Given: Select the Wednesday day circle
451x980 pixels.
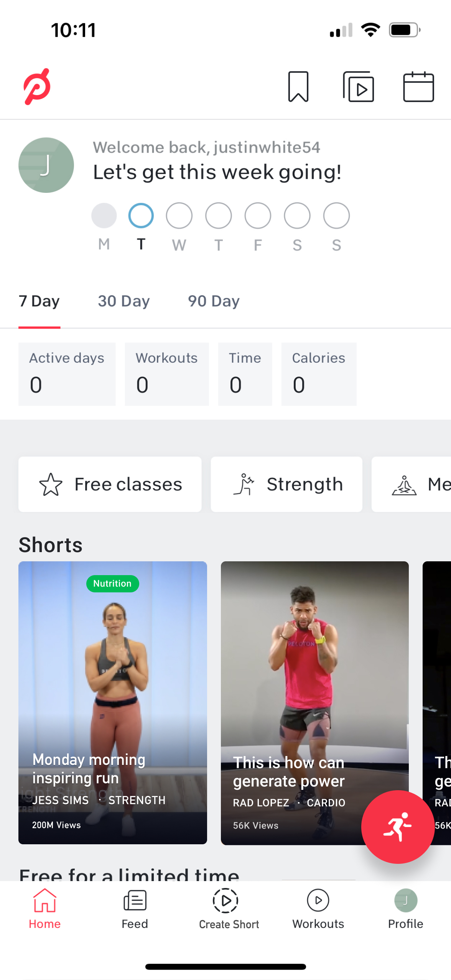Looking at the screenshot, I should 179,215.
